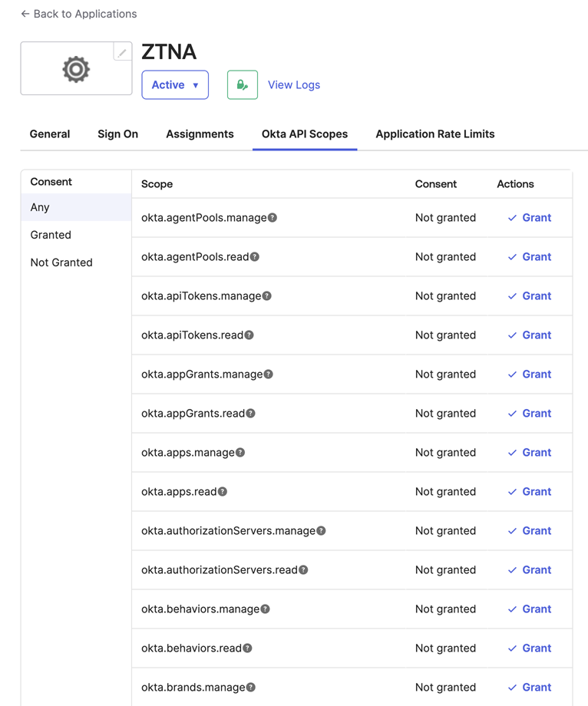Filter scopes by Not Granted consent

(61, 262)
